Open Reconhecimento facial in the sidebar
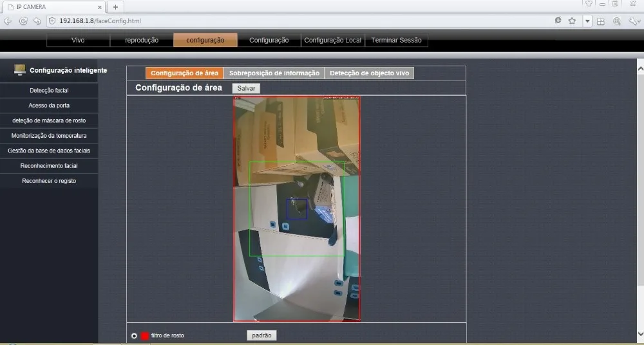This screenshot has width=644, height=345. 49,166
